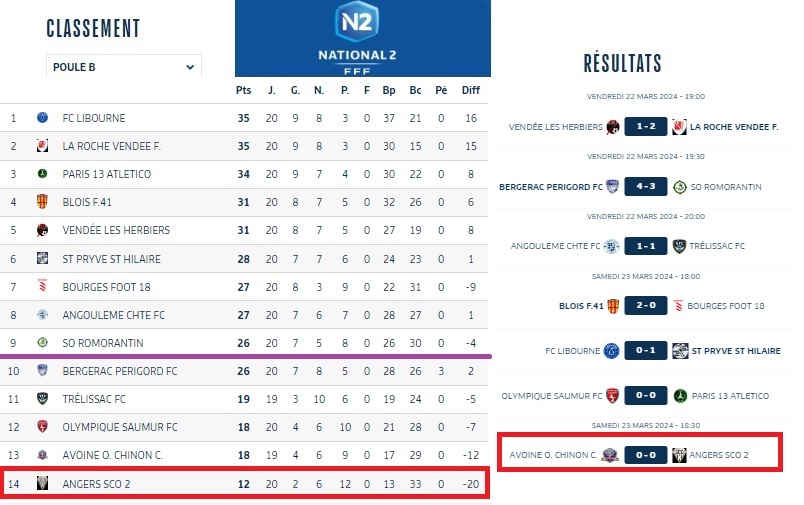Click the La Roche Vendee crest in standings
This screenshot has width=804, height=505.
pyautogui.click(x=42, y=146)
